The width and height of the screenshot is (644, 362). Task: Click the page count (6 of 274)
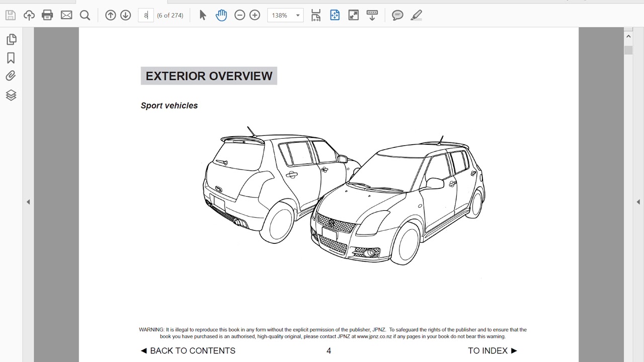170,15
